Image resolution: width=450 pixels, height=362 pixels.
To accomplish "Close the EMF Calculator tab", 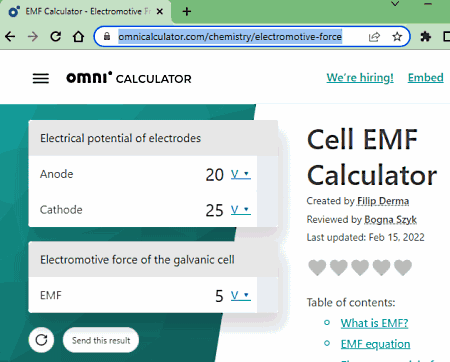I will point(160,11).
